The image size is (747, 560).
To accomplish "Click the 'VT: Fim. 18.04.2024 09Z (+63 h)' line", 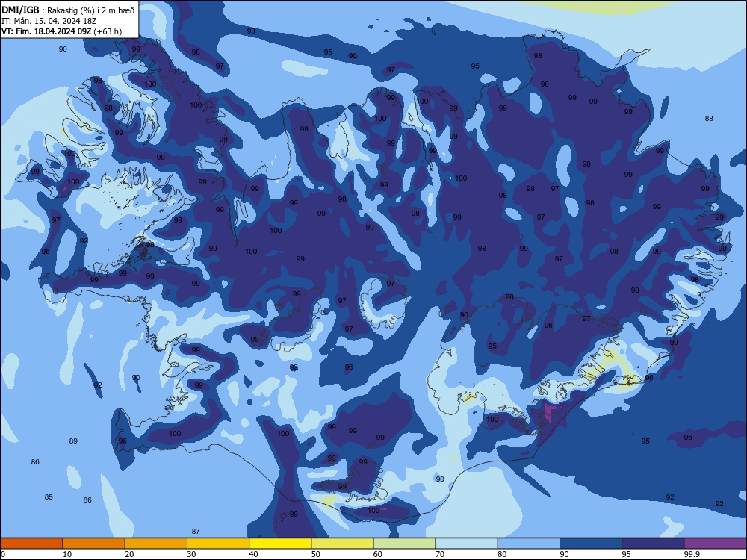I will (x=61, y=31).
